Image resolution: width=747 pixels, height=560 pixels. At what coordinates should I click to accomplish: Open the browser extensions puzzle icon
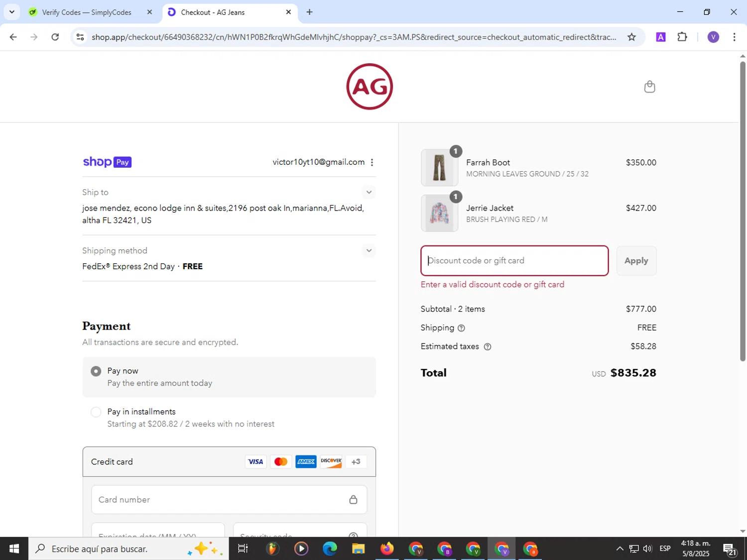tap(682, 37)
